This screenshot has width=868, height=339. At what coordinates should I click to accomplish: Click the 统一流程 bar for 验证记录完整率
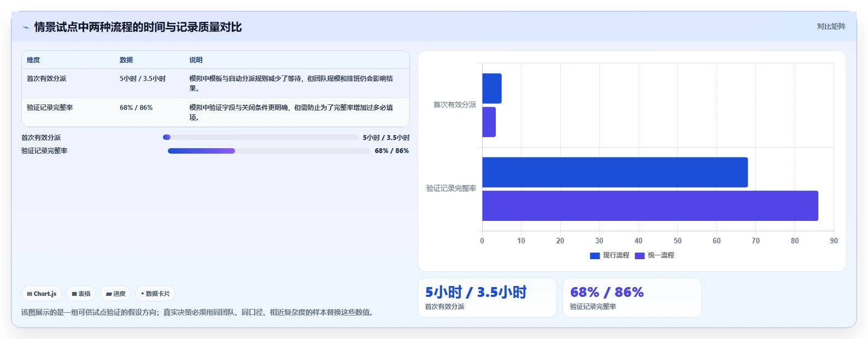[x=650, y=206]
